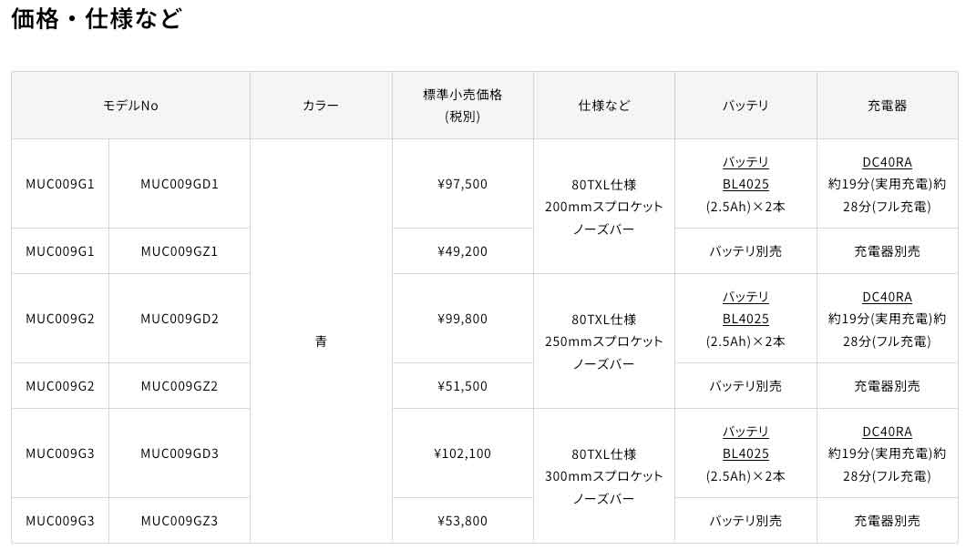Click the MUC009GZ1 model cell
The image size is (966, 560).
[x=180, y=251]
